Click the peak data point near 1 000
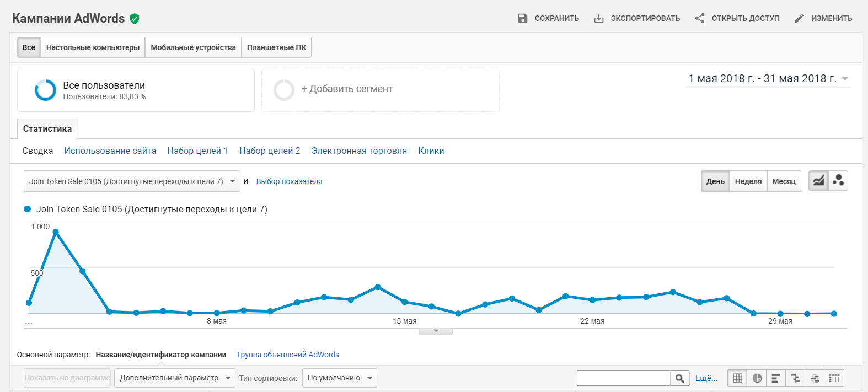The height and width of the screenshot is (392, 868). tap(56, 232)
